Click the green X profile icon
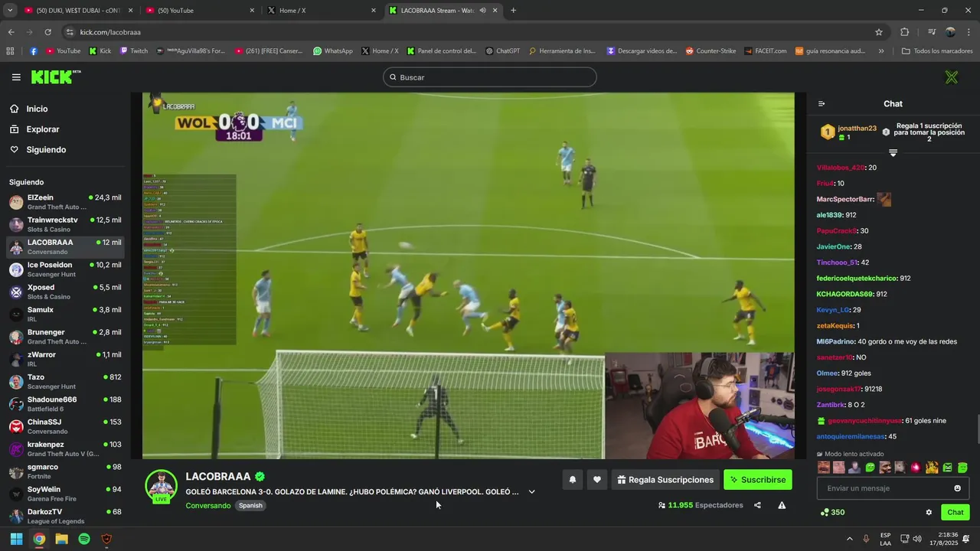Image resolution: width=980 pixels, height=551 pixels. tap(951, 77)
